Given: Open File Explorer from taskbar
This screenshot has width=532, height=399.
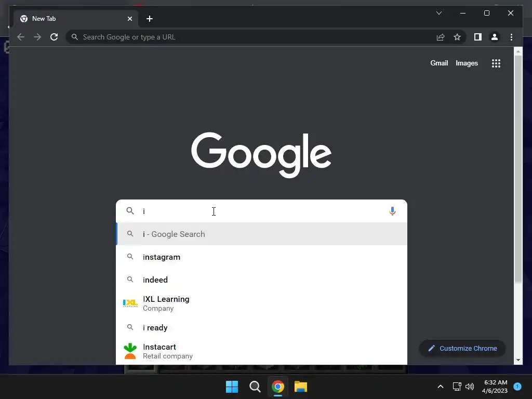Looking at the screenshot, I should pyautogui.click(x=301, y=387).
